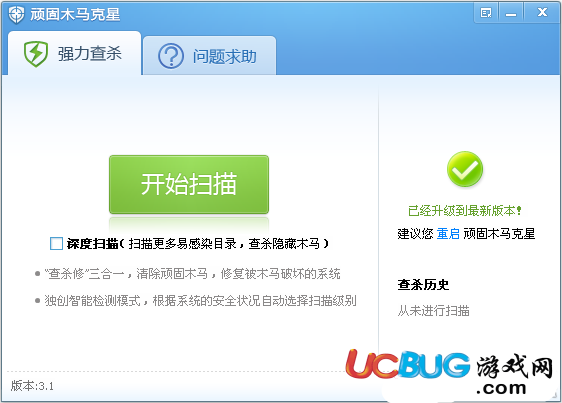Switch to the 问题求助 tab
Screen dimensions: 562x403
[x=209, y=56]
